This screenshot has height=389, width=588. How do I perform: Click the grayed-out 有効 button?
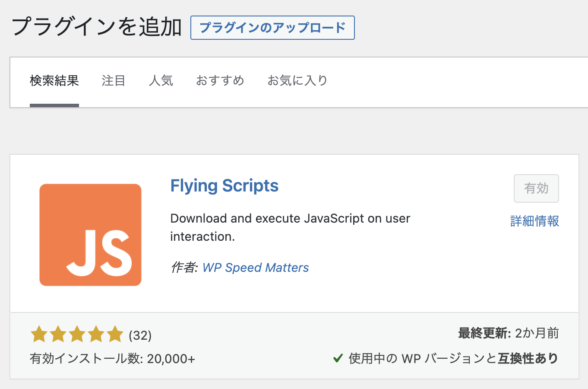[536, 188]
